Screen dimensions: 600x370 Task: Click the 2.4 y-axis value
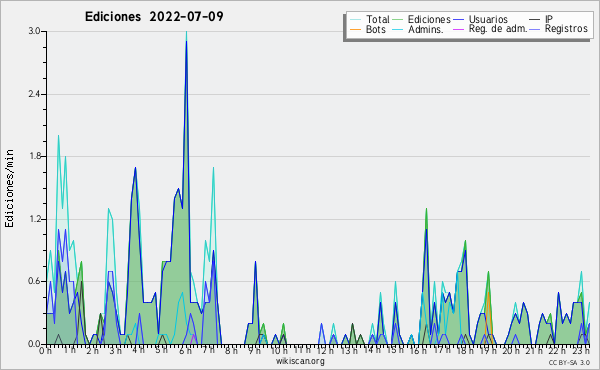coord(34,94)
